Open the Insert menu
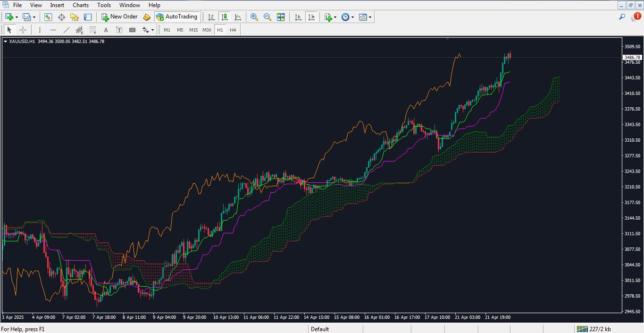The image size is (644, 333). (x=57, y=5)
